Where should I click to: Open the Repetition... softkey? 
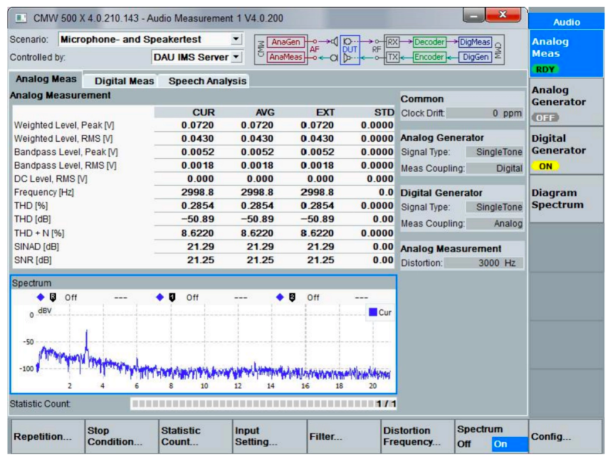point(47,436)
